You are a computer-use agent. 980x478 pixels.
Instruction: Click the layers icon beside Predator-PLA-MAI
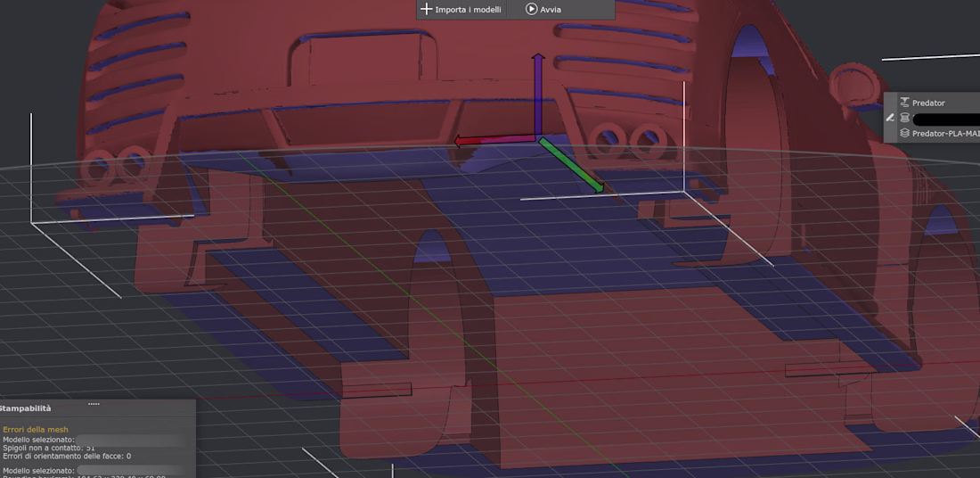coord(904,133)
